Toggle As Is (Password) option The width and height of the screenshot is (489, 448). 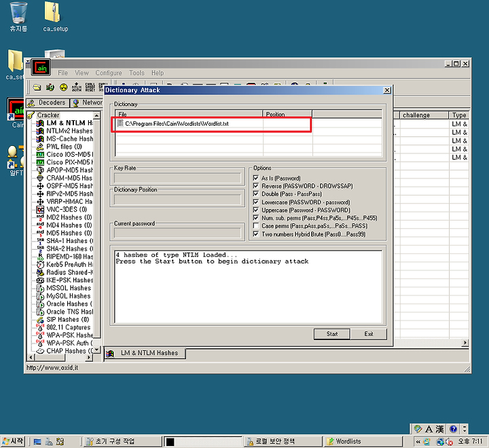coord(256,178)
